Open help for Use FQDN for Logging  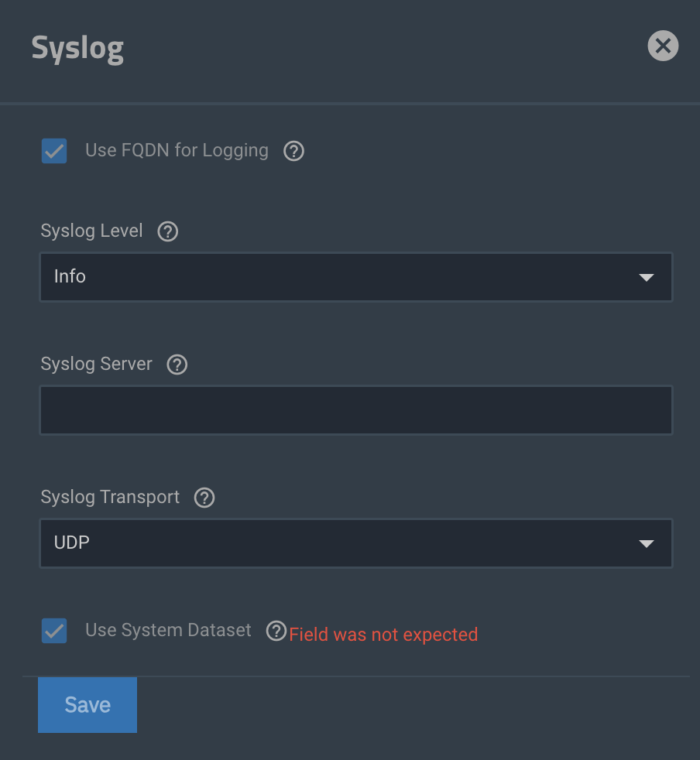click(x=293, y=151)
